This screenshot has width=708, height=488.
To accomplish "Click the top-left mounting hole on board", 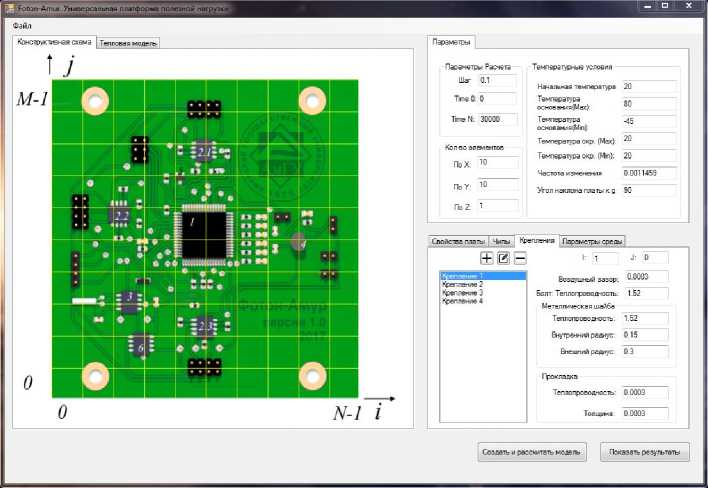I will click(x=95, y=100).
